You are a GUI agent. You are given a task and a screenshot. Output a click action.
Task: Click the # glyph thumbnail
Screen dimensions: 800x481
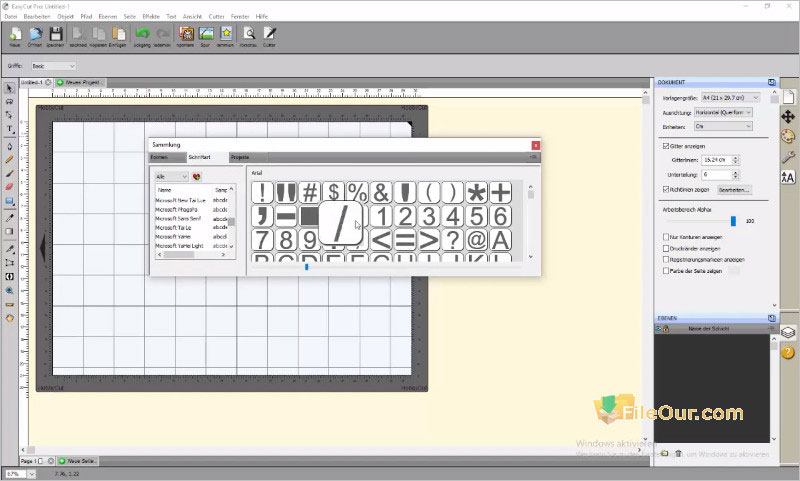[x=310, y=192]
